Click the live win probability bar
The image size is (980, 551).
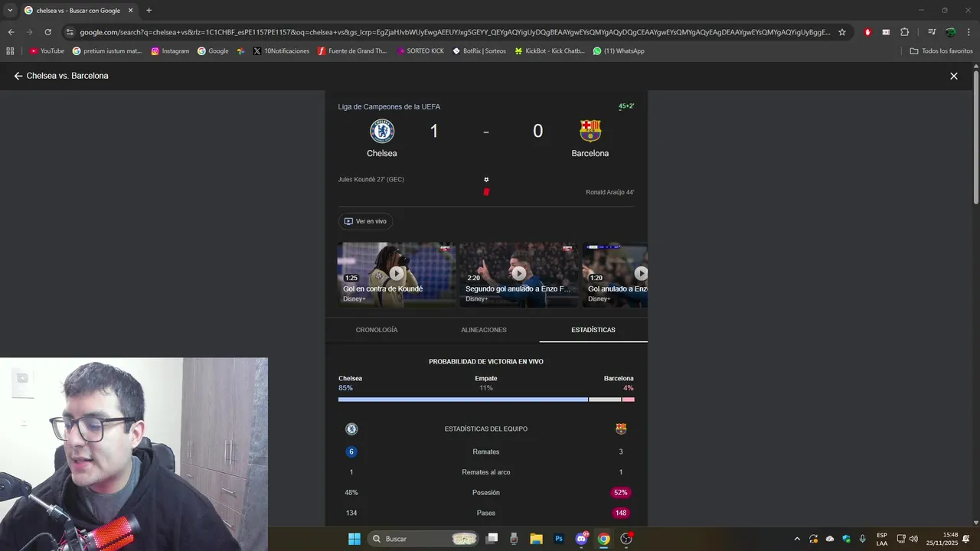point(486,399)
